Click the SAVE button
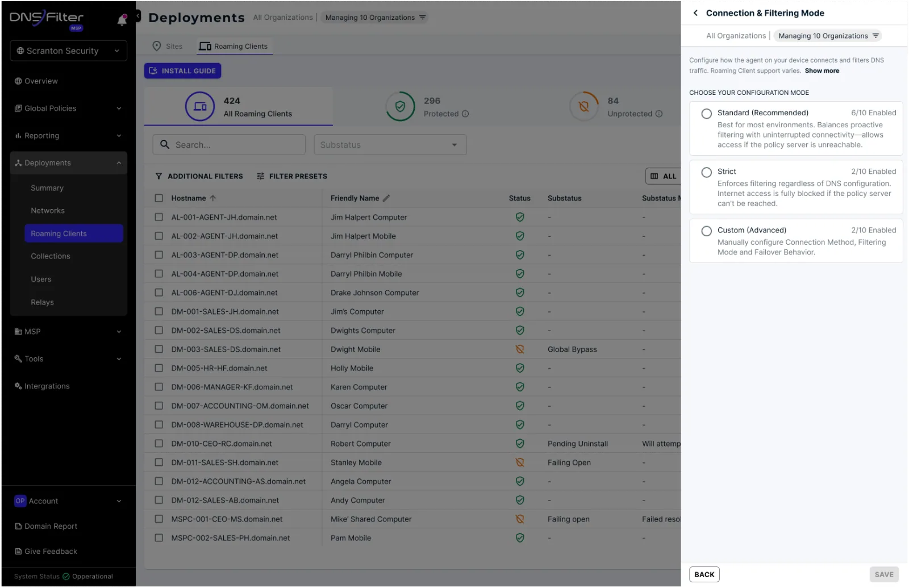909x588 pixels. (x=884, y=574)
